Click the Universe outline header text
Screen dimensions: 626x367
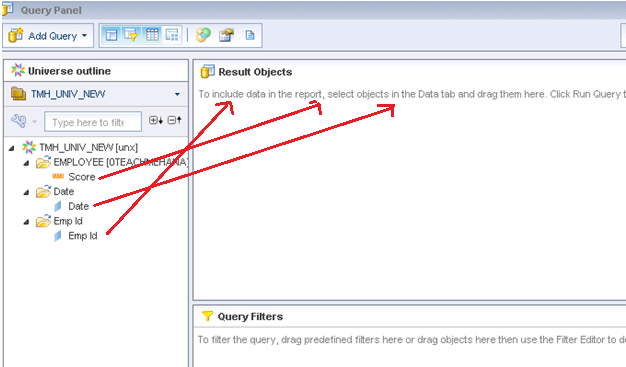[x=69, y=71]
